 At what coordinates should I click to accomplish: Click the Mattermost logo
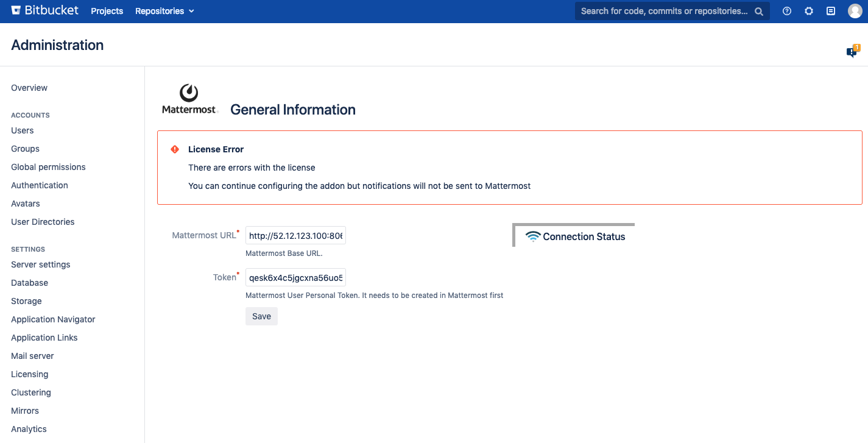point(189,99)
